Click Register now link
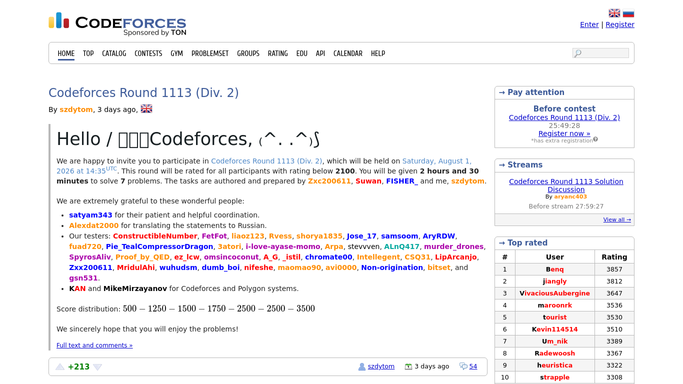 click(x=564, y=134)
